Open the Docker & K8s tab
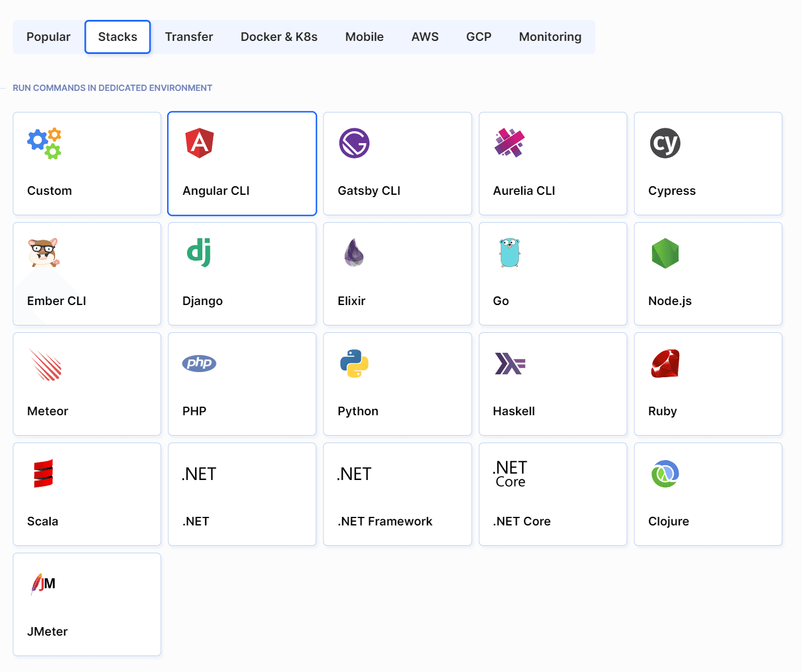 point(279,37)
